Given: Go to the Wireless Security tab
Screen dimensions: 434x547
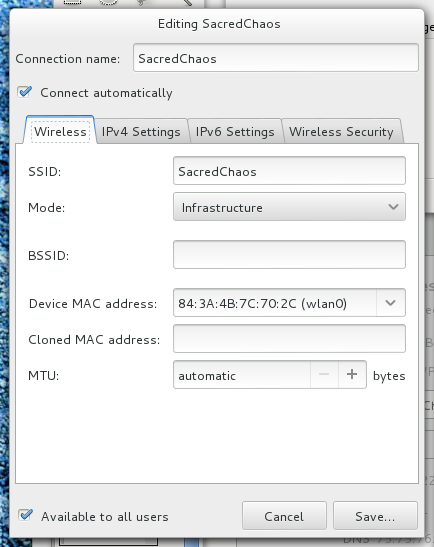Looking at the screenshot, I should coord(341,132).
